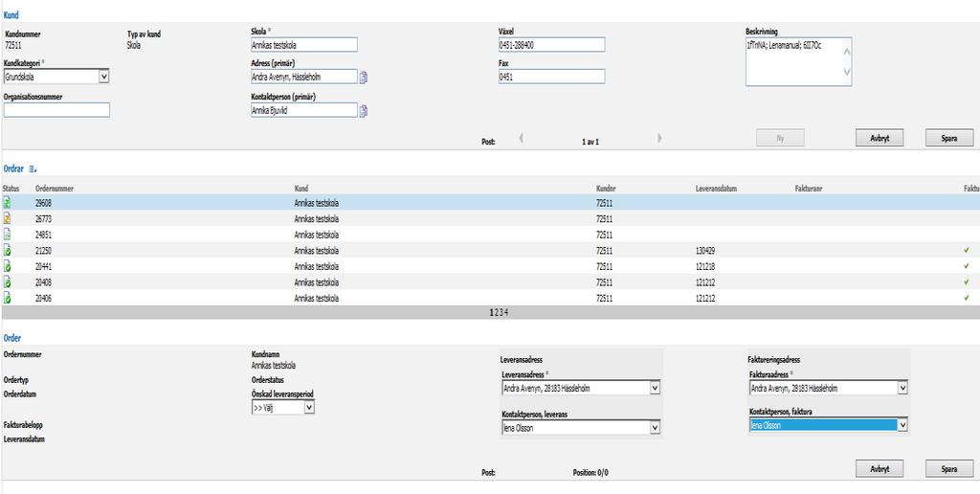The width and height of the screenshot is (980, 494).
Task: Click the Beskrivning text area
Action: 798,62
